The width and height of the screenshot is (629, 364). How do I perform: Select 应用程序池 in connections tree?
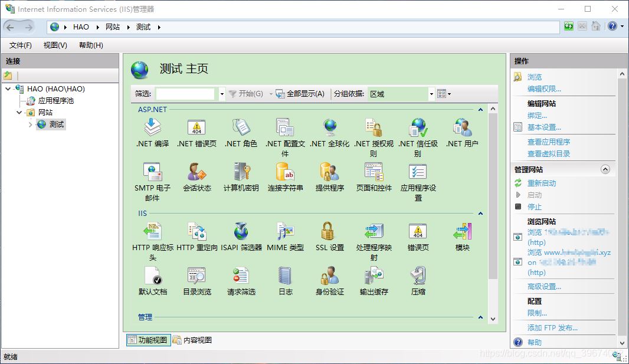55,101
